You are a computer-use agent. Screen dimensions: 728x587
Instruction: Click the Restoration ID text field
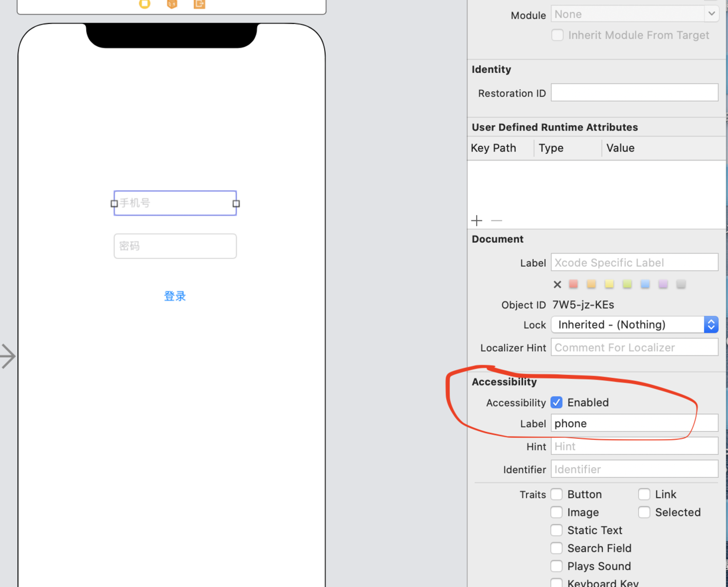(635, 93)
